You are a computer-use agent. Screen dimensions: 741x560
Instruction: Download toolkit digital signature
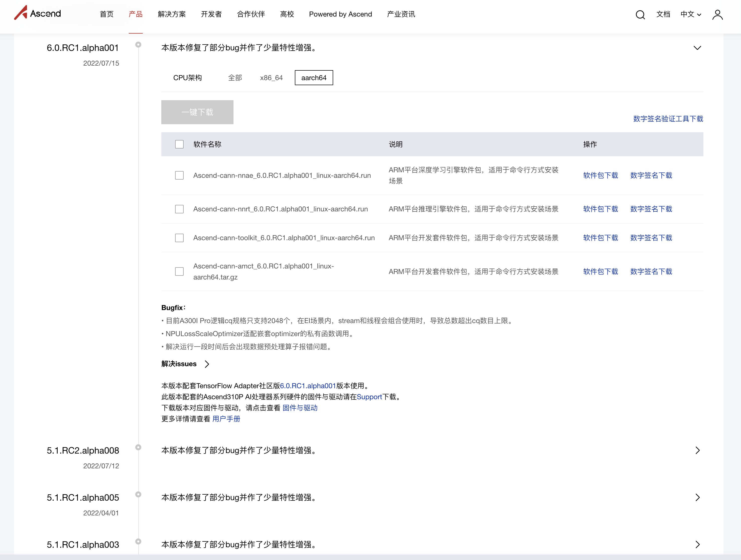[651, 238]
